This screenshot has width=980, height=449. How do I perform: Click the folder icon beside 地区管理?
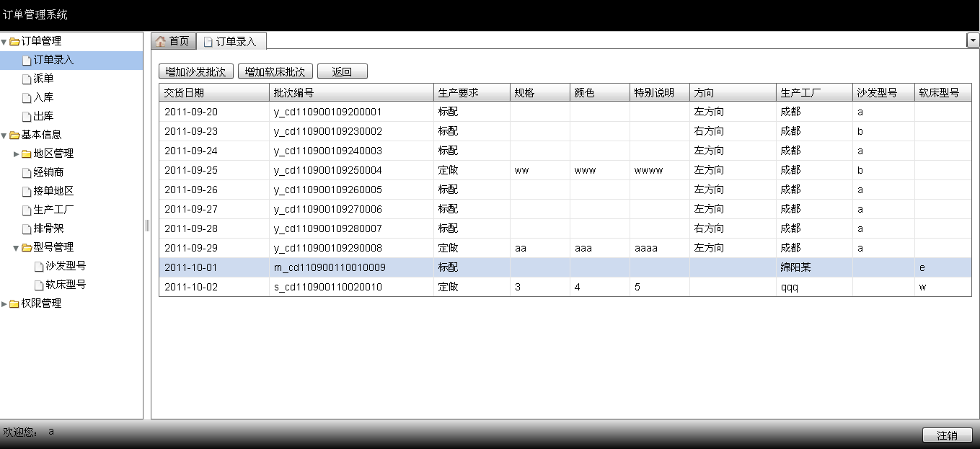point(27,154)
